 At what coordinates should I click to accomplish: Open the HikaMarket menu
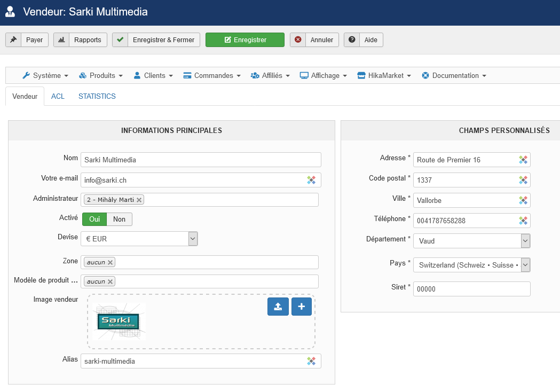[384, 75]
